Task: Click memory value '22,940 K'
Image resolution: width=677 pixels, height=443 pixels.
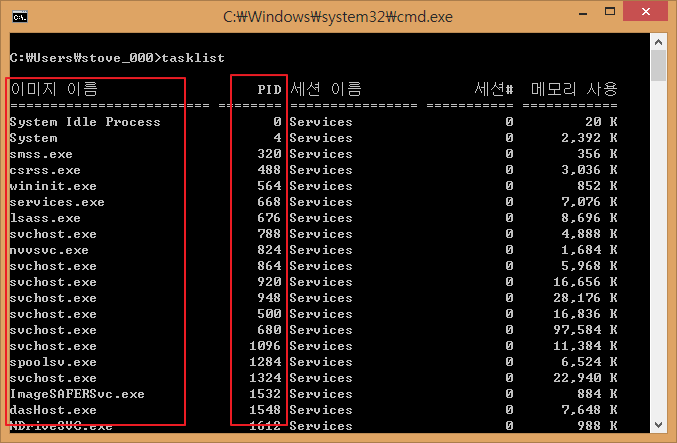Action: 585,378
